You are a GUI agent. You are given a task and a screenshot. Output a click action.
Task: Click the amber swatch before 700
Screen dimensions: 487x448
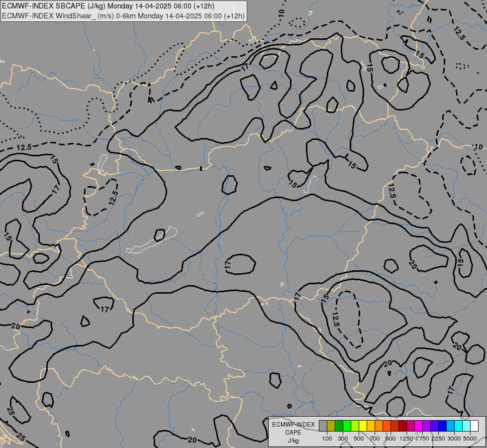click(371, 426)
